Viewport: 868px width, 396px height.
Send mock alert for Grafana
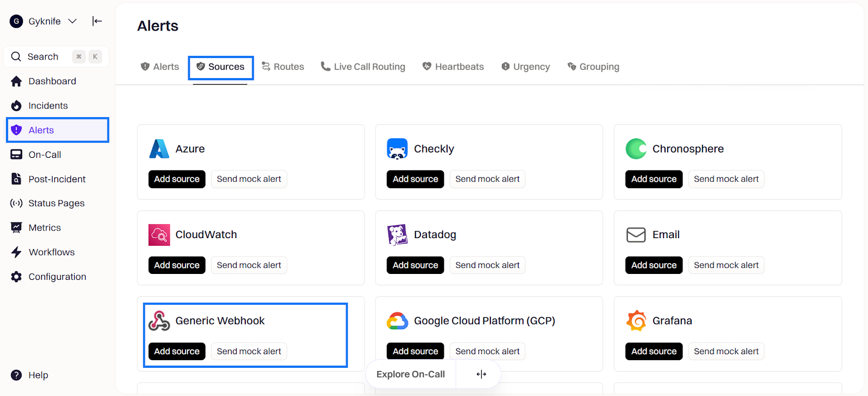click(x=726, y=352)
